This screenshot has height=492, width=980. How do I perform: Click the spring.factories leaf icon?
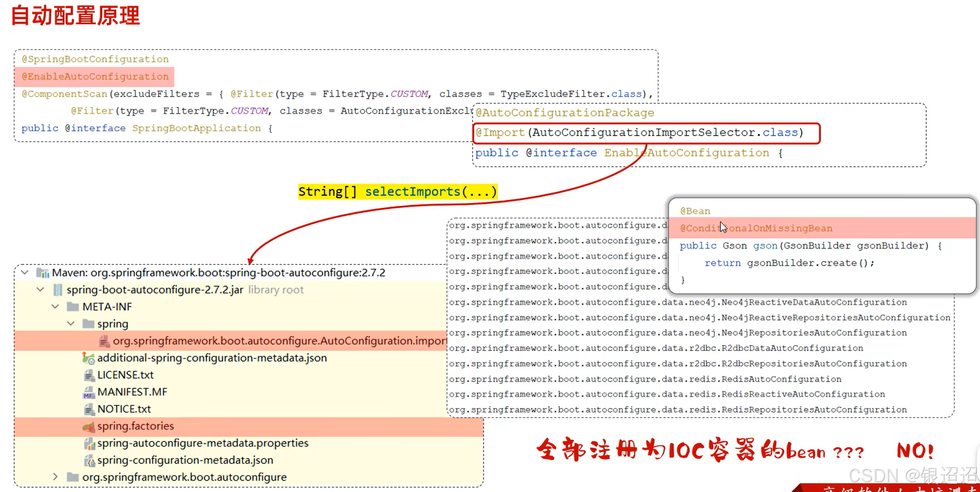coord(88,426)
